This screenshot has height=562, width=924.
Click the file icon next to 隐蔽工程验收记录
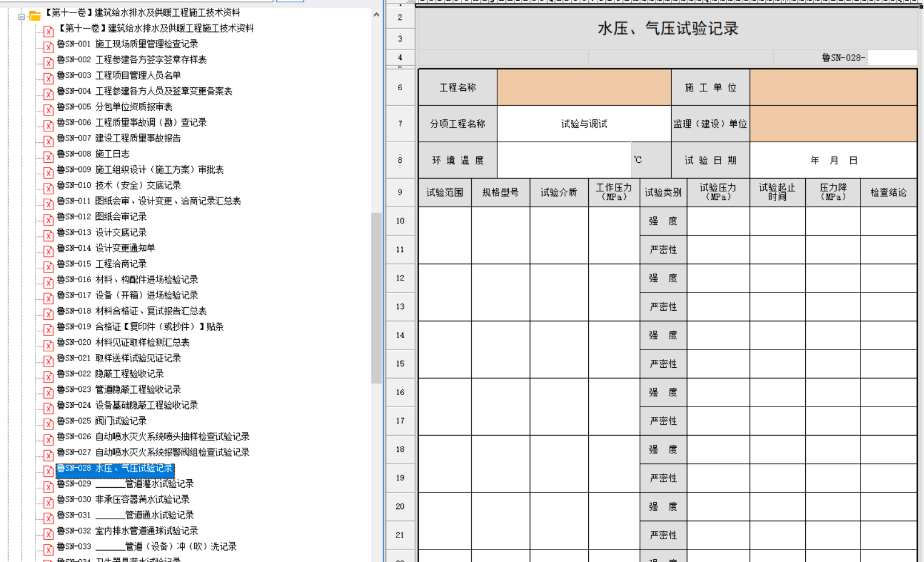[x=49, y=376]
